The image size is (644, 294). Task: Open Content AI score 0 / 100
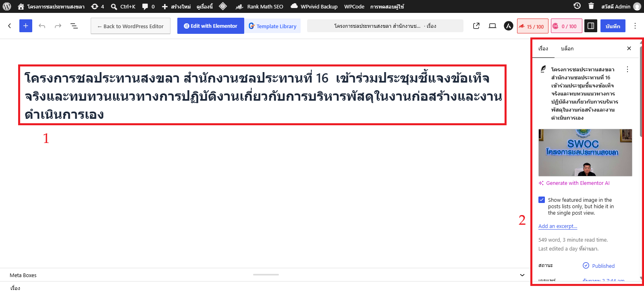click(567, 26)
